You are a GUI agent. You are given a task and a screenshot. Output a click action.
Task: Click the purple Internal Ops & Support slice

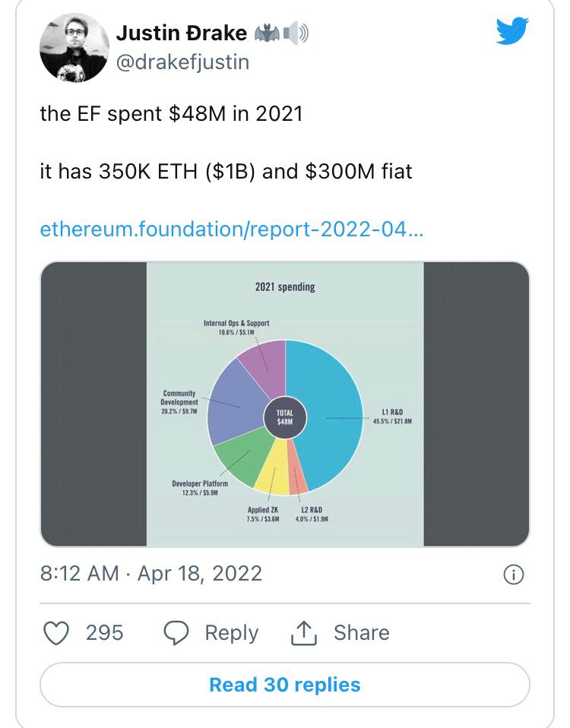click(x=264, y=365)
